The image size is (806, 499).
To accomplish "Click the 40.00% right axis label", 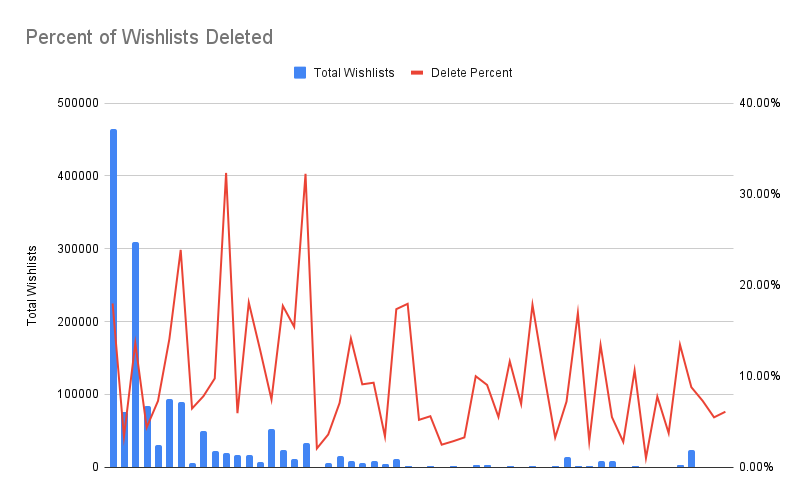I will point(760,103).
